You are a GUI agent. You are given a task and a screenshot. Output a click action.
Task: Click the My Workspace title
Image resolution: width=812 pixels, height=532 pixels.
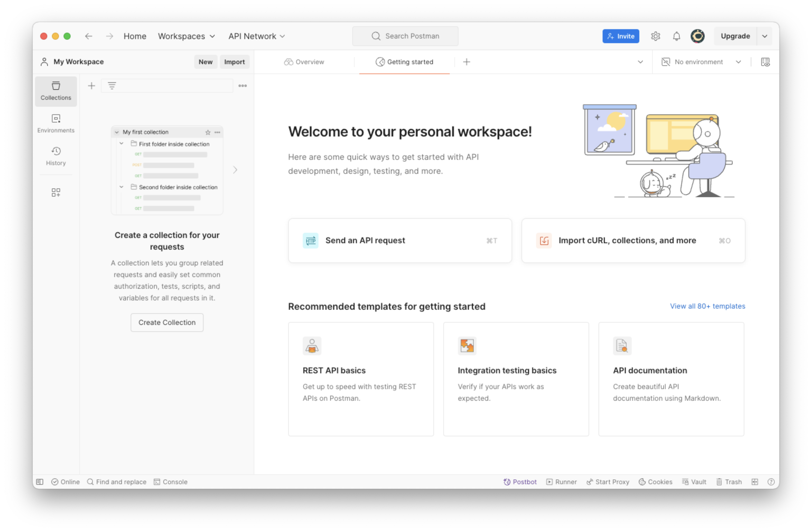[79, 62]
